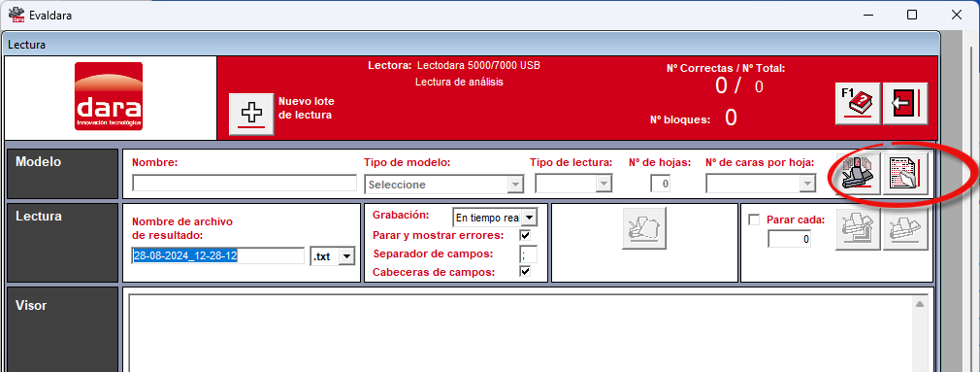Enable the Parar cada checkbox
980x372 pixels.
754,220
